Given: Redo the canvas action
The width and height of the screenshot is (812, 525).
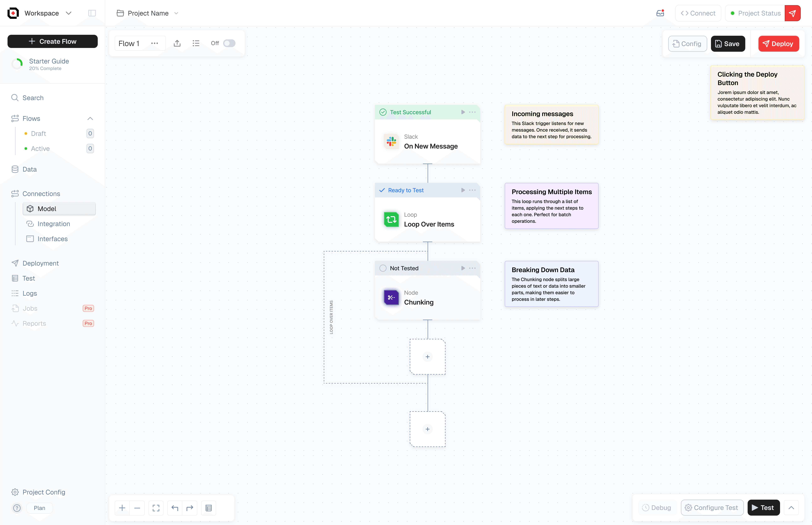Looking at the screenshot, I should pos(190,508).
